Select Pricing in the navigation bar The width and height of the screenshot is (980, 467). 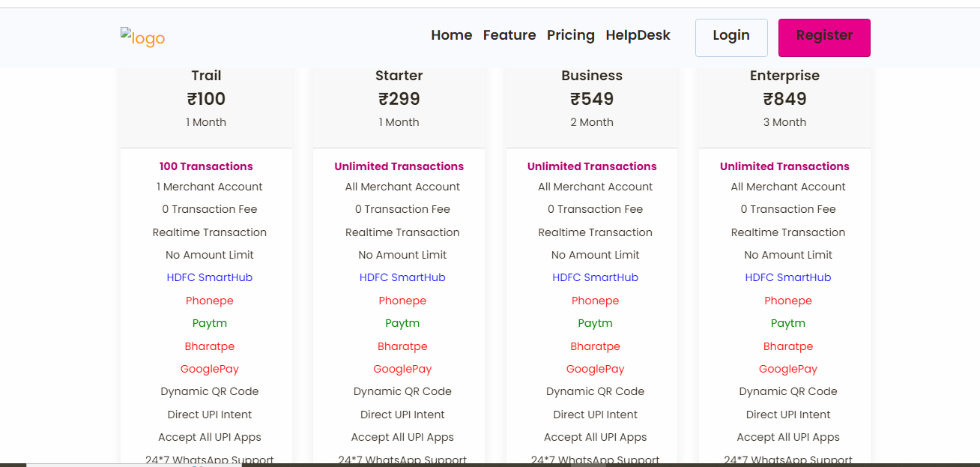[x=570, y=35]
